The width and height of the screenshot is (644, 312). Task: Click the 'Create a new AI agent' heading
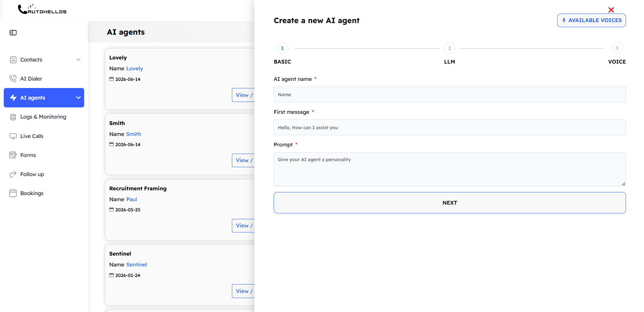click(317, 21)
